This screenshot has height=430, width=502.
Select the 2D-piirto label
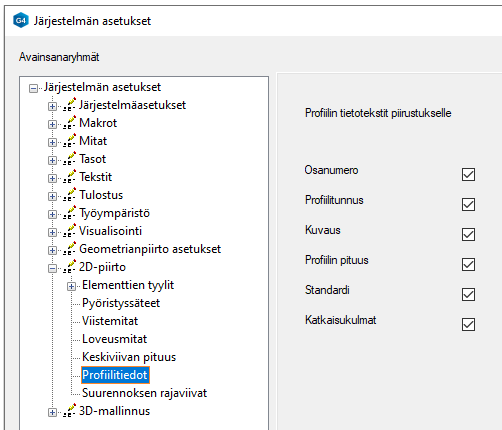click(x=102, y=267)
